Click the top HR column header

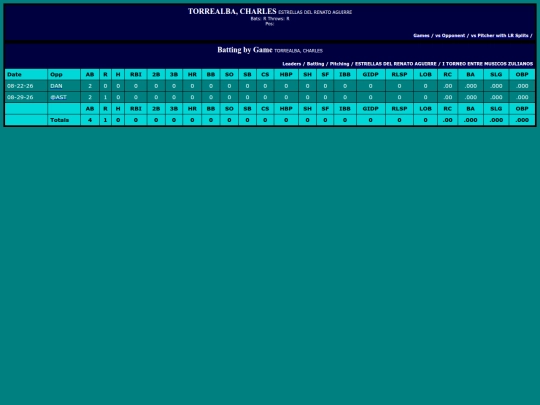[x=192, y=74]
